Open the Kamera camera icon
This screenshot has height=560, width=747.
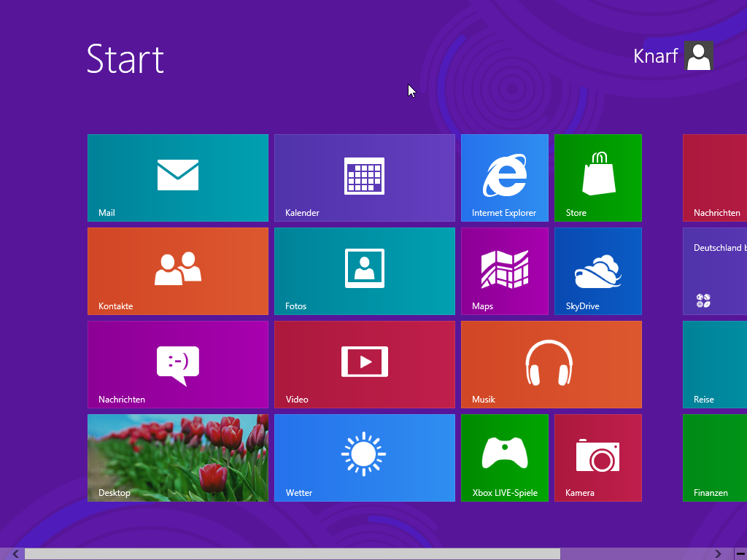(598, 455)
